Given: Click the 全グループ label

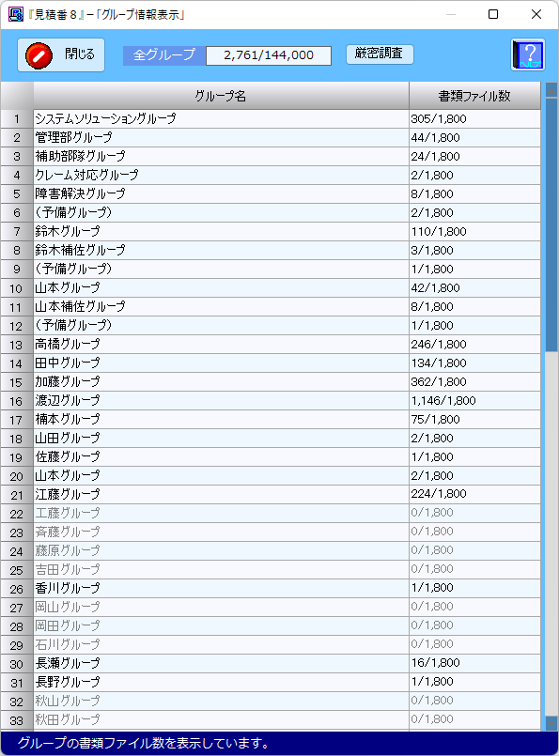Looking at the screenshot, I should 164,55.
